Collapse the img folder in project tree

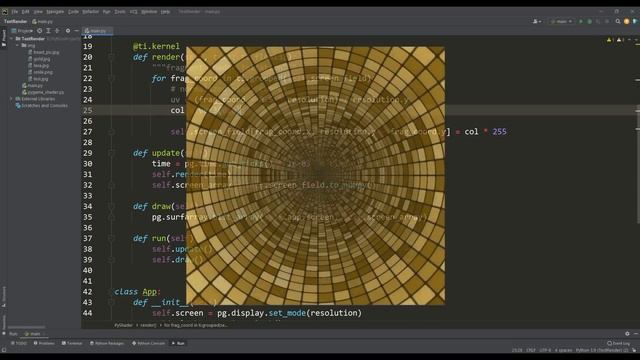18,45
